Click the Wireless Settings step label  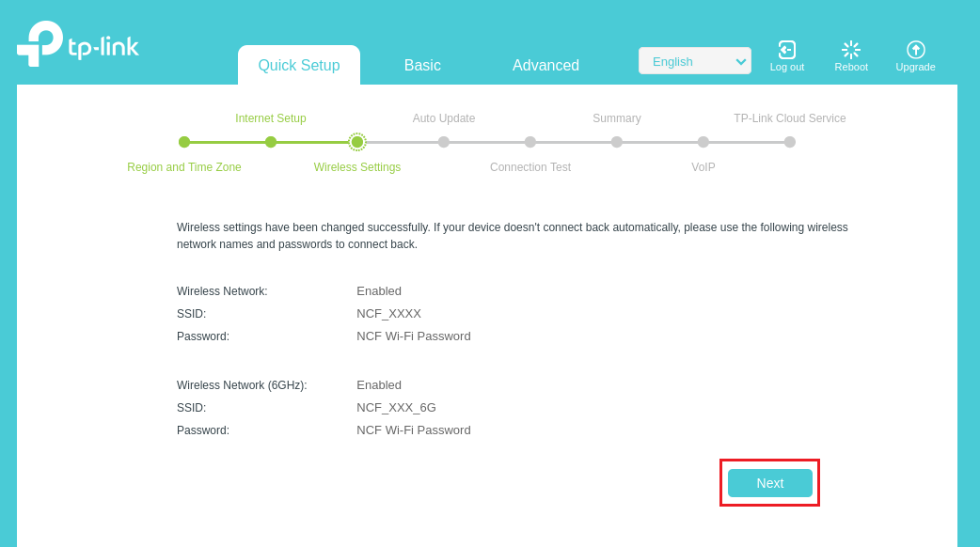pos(357,167)
